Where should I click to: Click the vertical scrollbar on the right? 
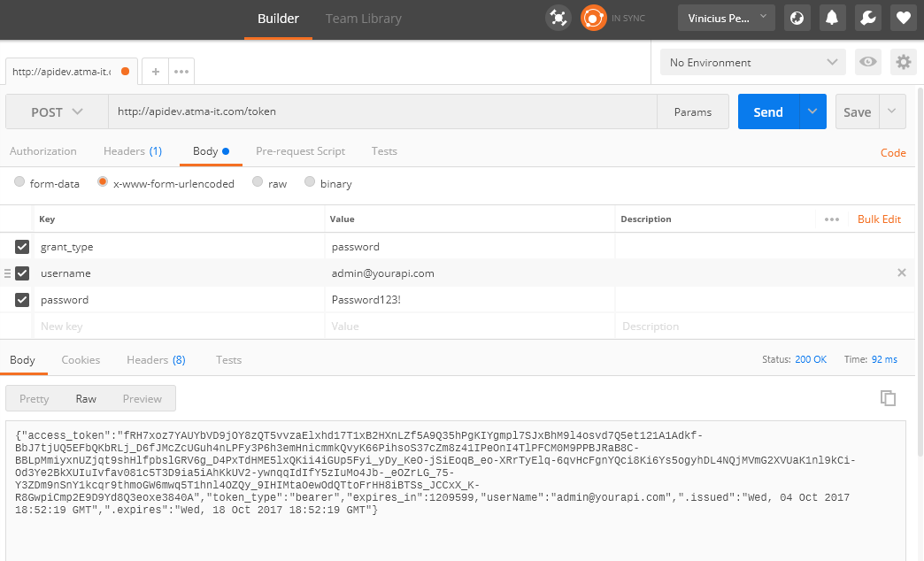pos(920,271)
